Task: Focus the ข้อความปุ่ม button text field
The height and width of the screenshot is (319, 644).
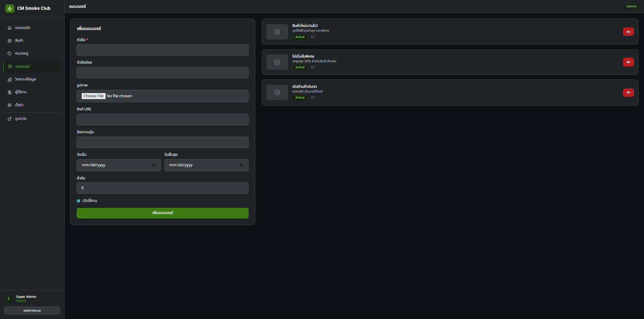Action: point(163,142)
